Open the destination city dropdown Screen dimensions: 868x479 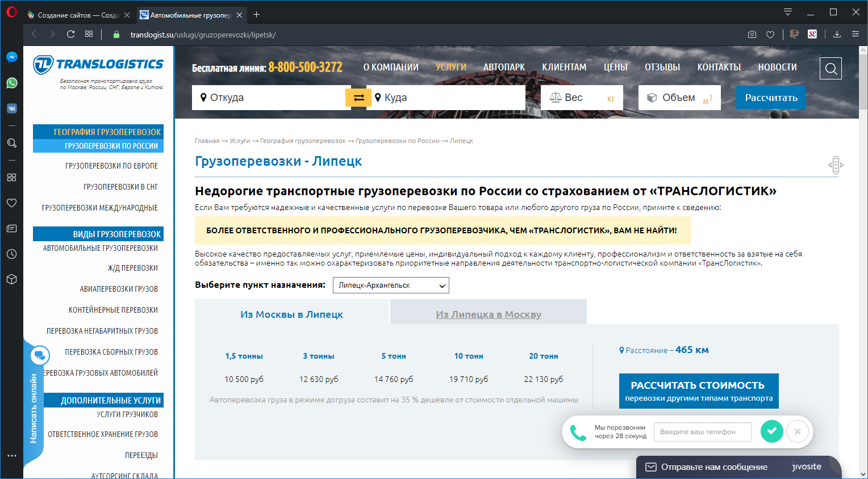click(391, 285)
